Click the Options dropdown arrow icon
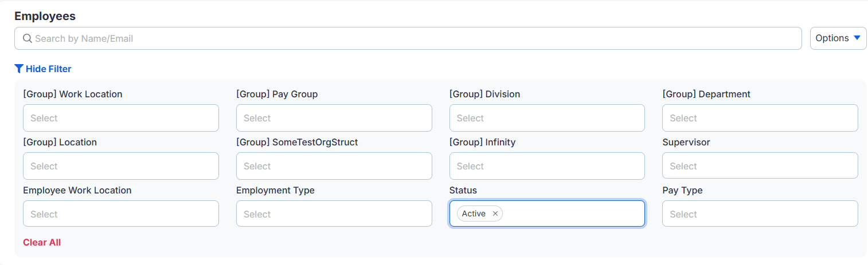This screenshot has width=868, height=265. [857, 38]
